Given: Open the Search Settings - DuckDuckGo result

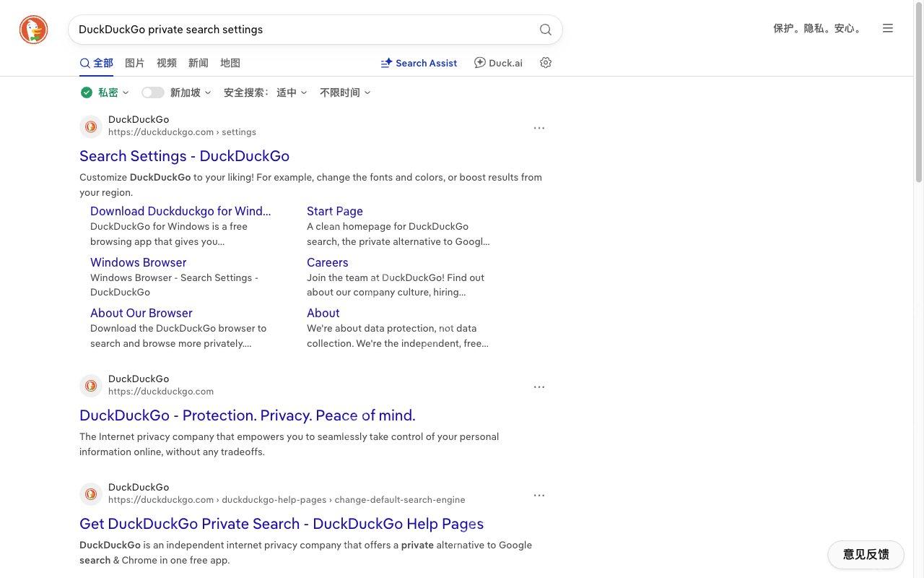Looking at the screenshot, I should point(184,156).
